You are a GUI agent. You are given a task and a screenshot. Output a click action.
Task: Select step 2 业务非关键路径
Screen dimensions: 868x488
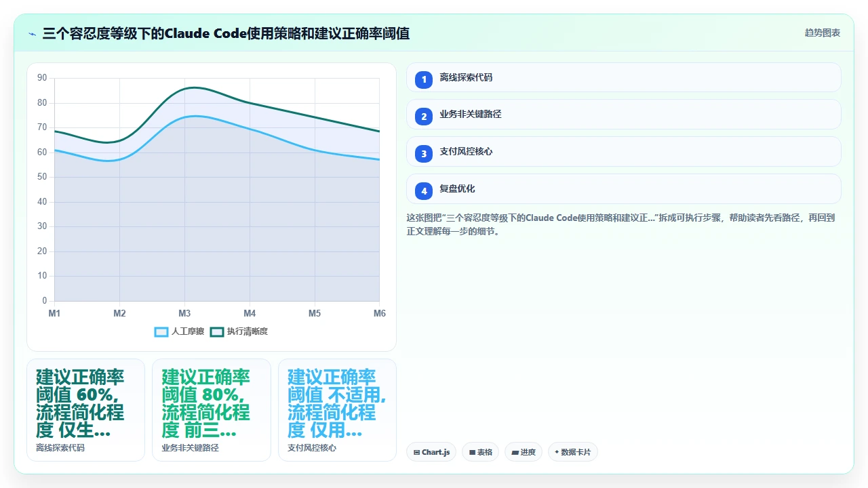click(x=623, y=115)
